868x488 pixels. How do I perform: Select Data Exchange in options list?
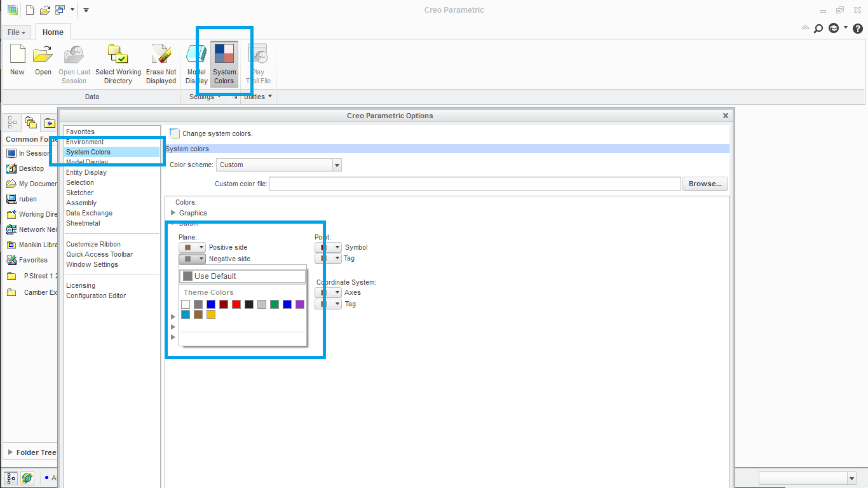[89, 213]
